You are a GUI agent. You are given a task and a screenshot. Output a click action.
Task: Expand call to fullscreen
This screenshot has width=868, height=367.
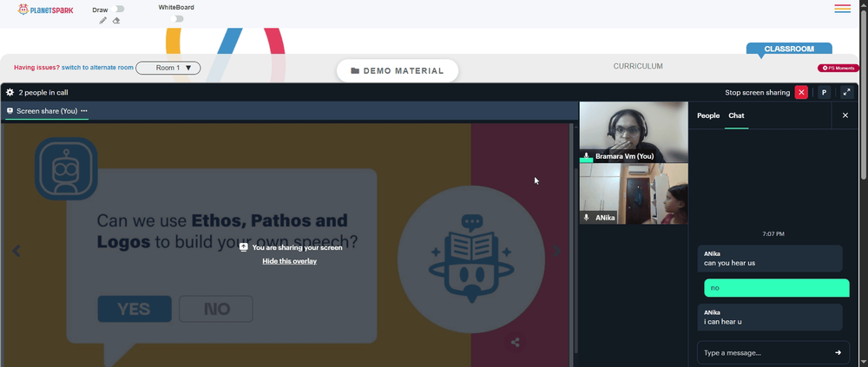pyautogui.click(x=846, y=93)
